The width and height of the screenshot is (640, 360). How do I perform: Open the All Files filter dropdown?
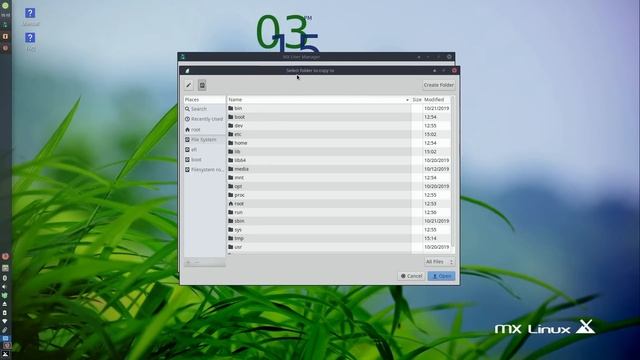click(x=439, y=262)
